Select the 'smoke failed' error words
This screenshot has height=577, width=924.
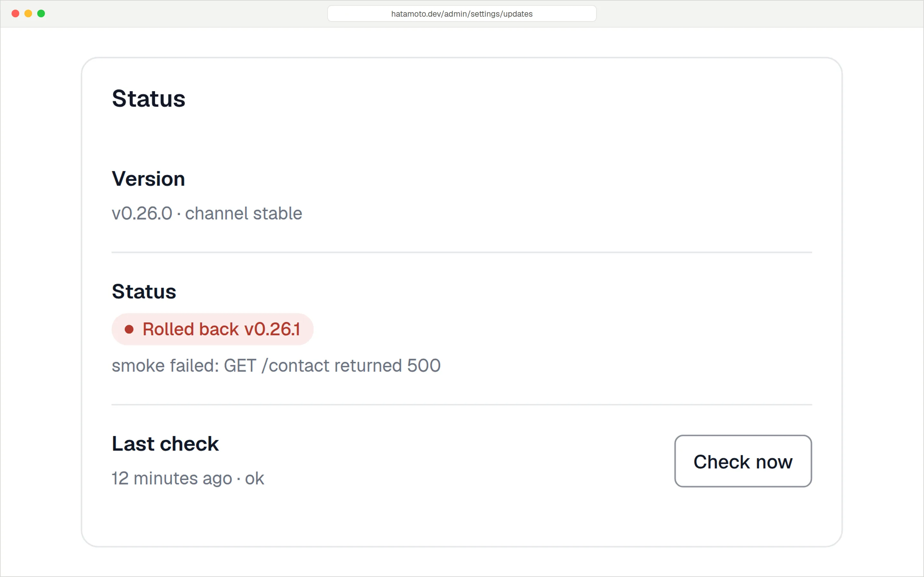pos(165,365)
